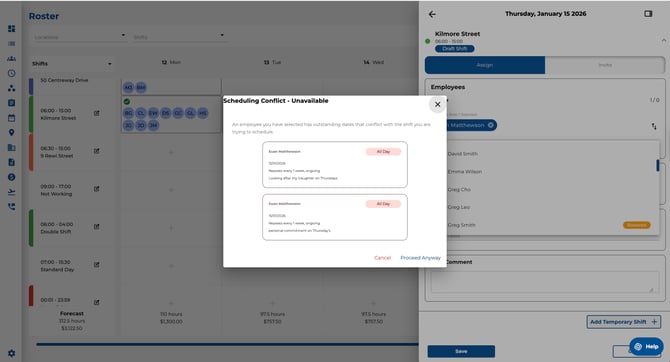Open the airplane leave sidebar icon
Screen dimensions: 670x362
[x=12, y=192]
